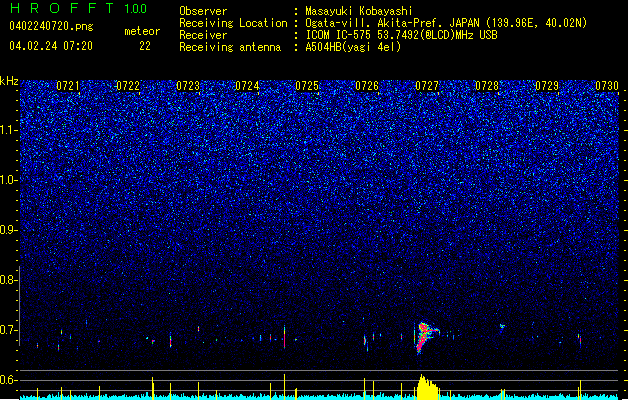Image resolution: width=629 pixels, height=400 pixels.
Task: Click the 1.0 kHz axis tick label
Action: click(9, 180)
